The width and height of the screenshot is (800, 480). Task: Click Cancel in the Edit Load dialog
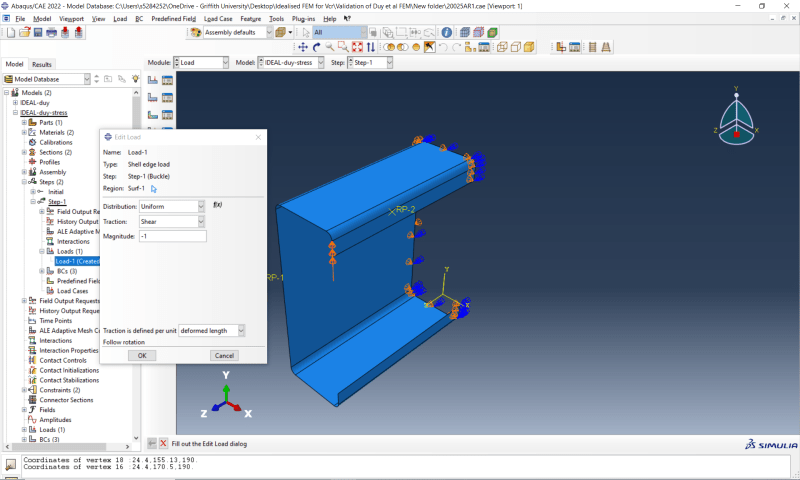tap(224, 356)
